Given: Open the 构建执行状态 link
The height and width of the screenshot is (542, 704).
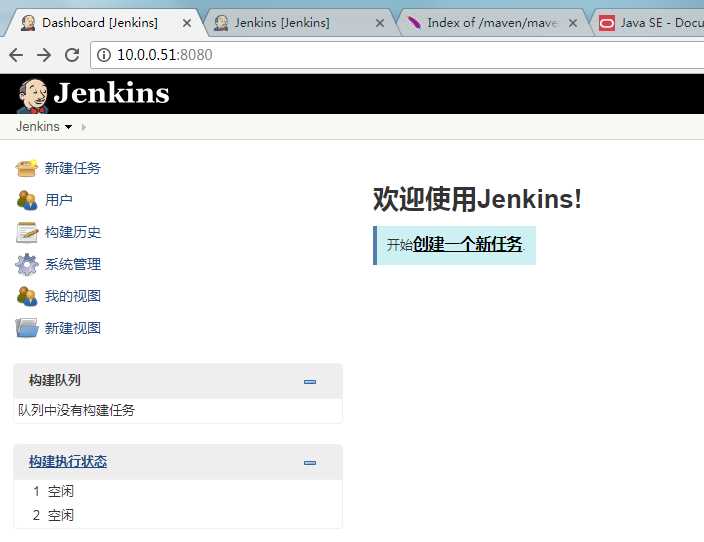Looking at the screenshot, I should pyautogui.click(x=68, y=461).
